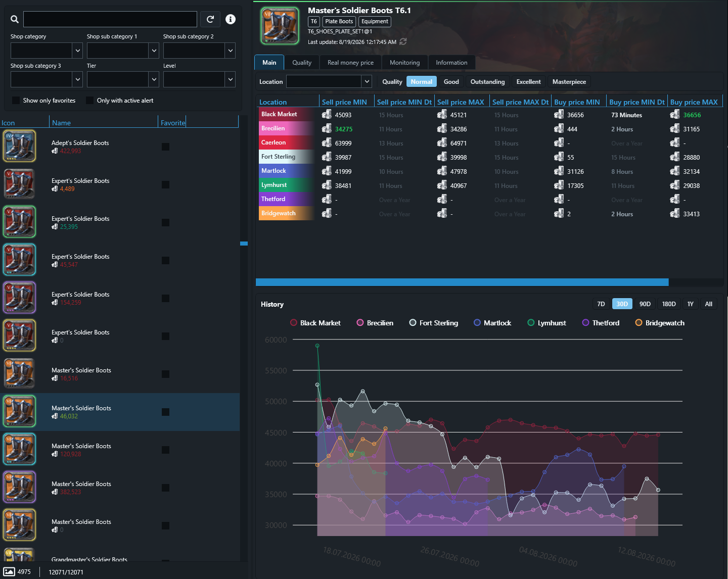Switch to the Quality tab

click(302, 63)
